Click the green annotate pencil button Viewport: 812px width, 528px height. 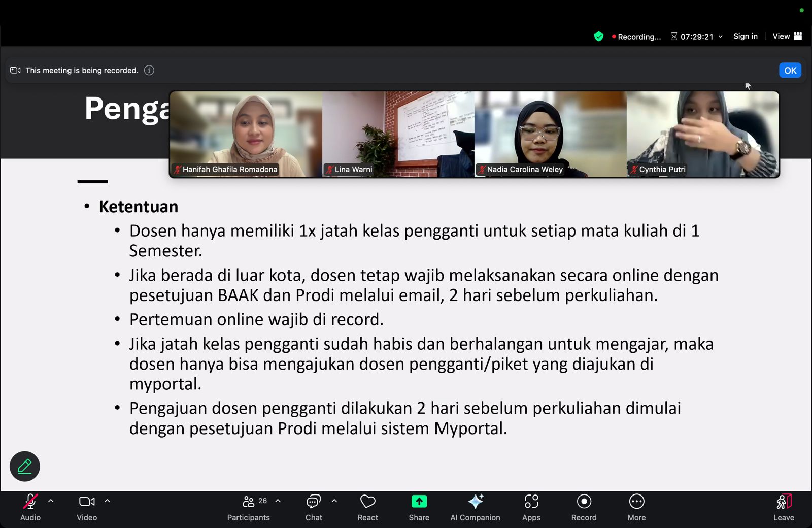(x=25, y=466)
